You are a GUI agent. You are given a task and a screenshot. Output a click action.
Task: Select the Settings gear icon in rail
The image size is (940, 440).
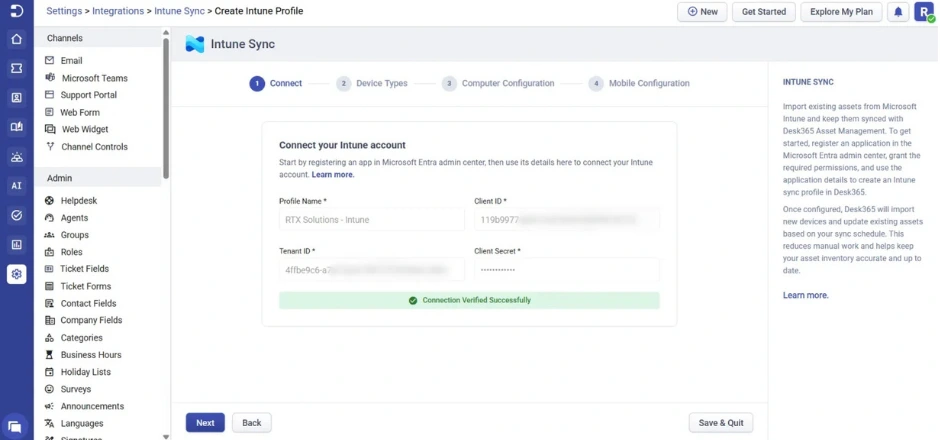(x=17, y=274)
